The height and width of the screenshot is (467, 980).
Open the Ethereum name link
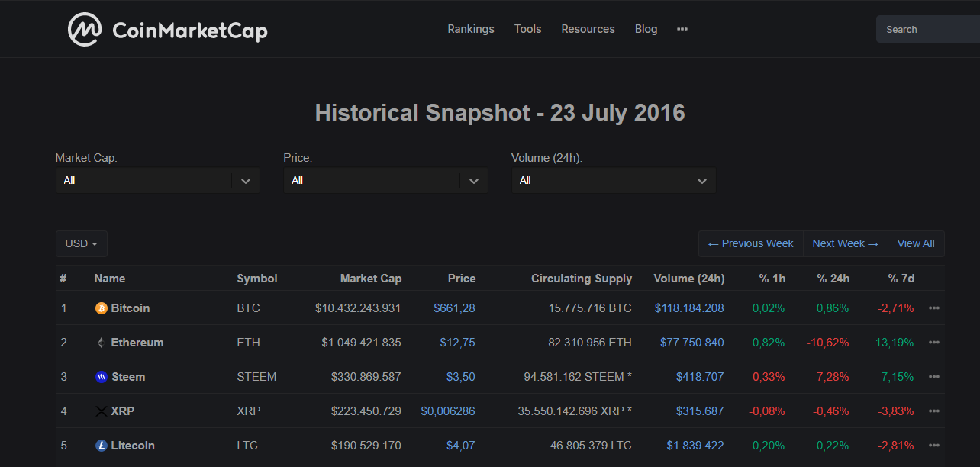tap(137, 343)
